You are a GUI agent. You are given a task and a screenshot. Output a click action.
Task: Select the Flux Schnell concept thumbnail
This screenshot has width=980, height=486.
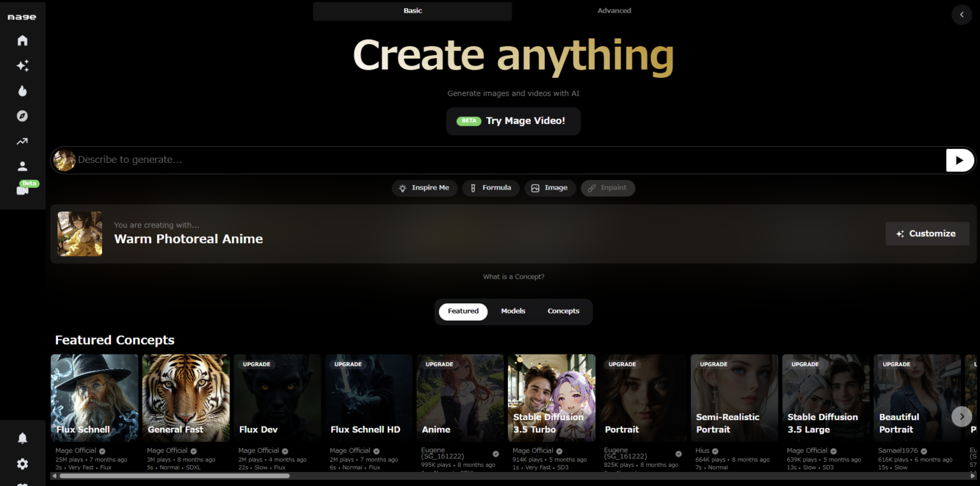pyautogui.click(x=94, y=397)
